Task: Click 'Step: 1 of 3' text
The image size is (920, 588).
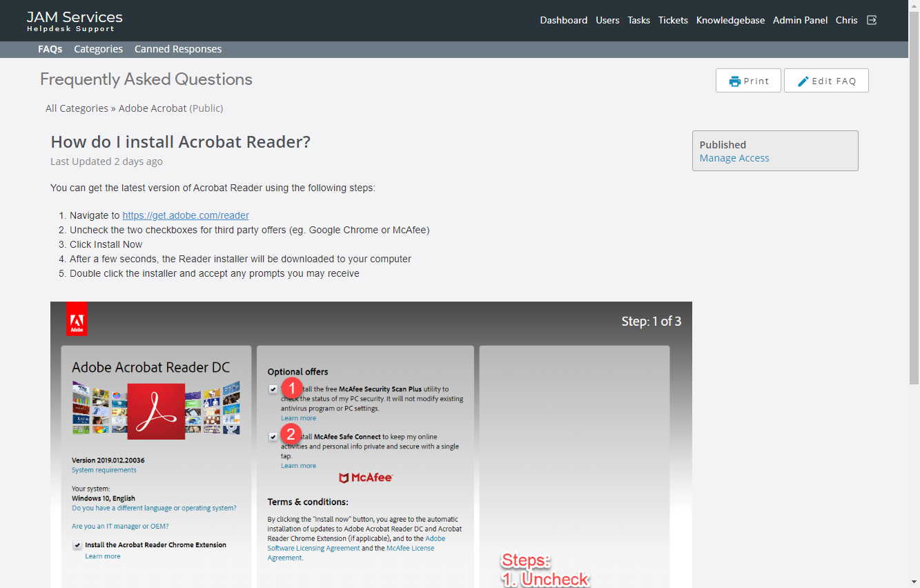Action: tap(652, 321)
